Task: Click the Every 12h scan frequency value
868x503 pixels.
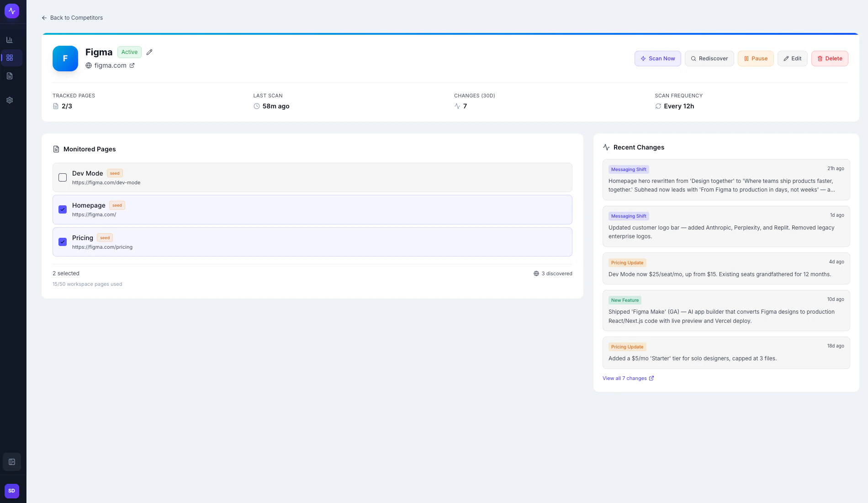Action: click(679, 106)
